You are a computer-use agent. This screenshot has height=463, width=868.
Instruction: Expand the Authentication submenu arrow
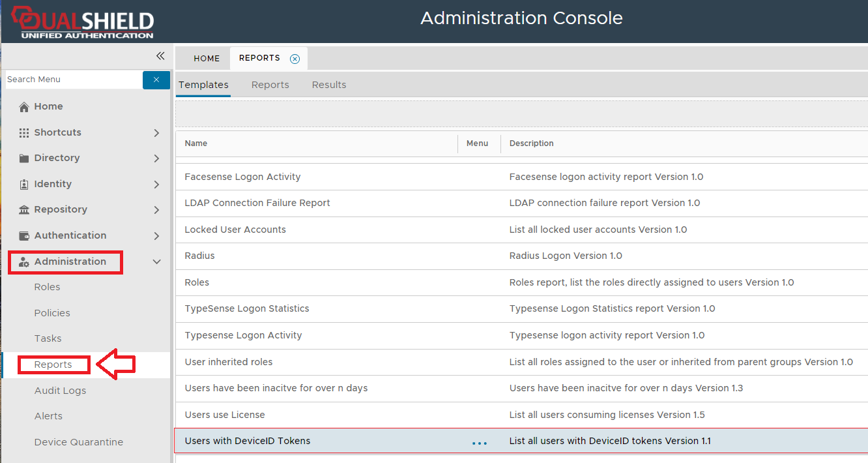pos(156,236)
